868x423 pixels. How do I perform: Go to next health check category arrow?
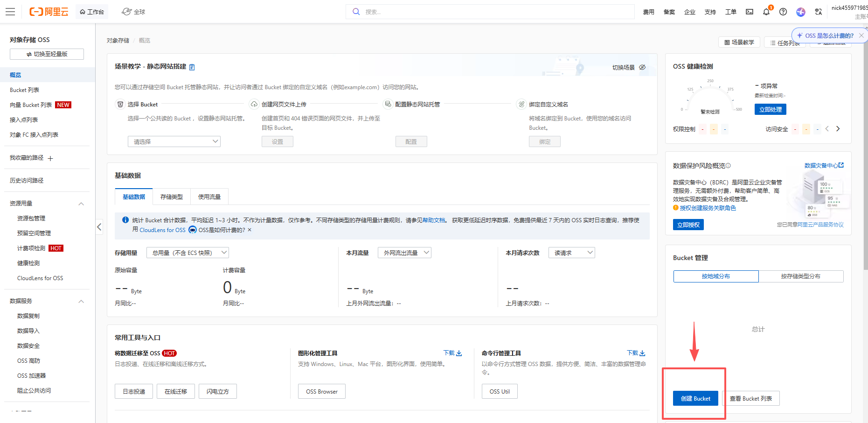pos(838,129)
